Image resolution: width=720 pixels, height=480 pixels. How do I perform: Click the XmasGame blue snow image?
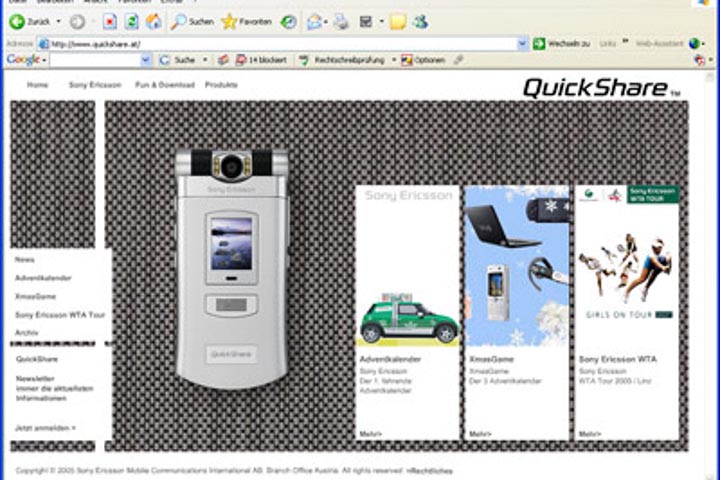[517, 266]
